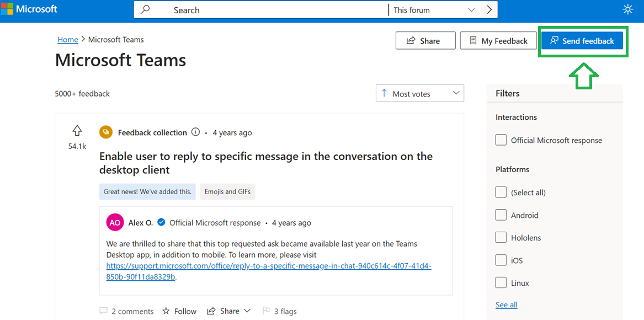The height and width of the screenshot is (320, 644).
Task: Check the Android platform filter
Action: tap(501, 215)
